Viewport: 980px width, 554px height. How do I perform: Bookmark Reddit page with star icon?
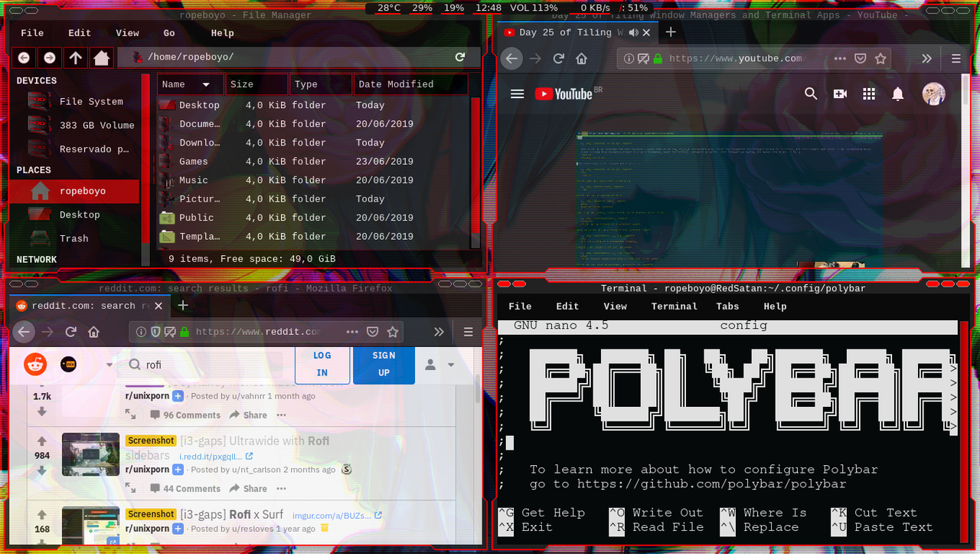(x=393, y=332)
